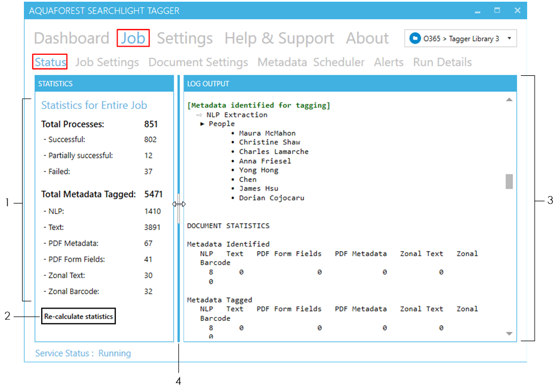Open the Dashboard section
This screenshot has width=558, height=392.
pyautogui.click(x=71, y=39)
